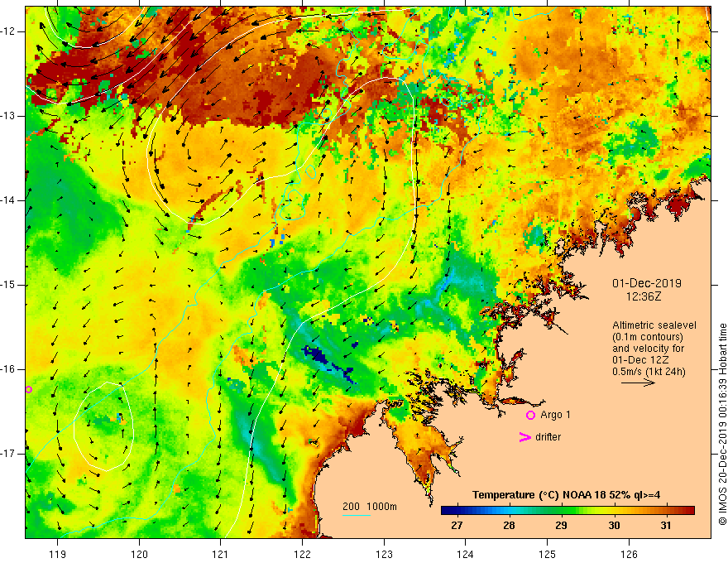Click 'Altimetric sealevel' caption text

[x=654, y=325]
